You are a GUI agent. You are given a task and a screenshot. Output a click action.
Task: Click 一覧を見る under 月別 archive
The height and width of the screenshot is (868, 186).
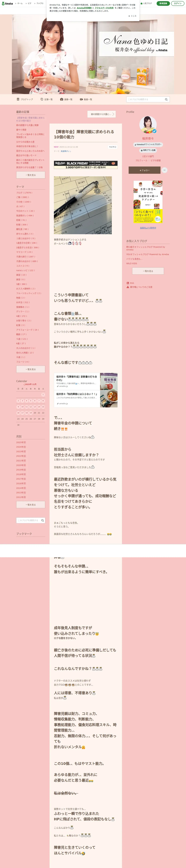(31, 505)
